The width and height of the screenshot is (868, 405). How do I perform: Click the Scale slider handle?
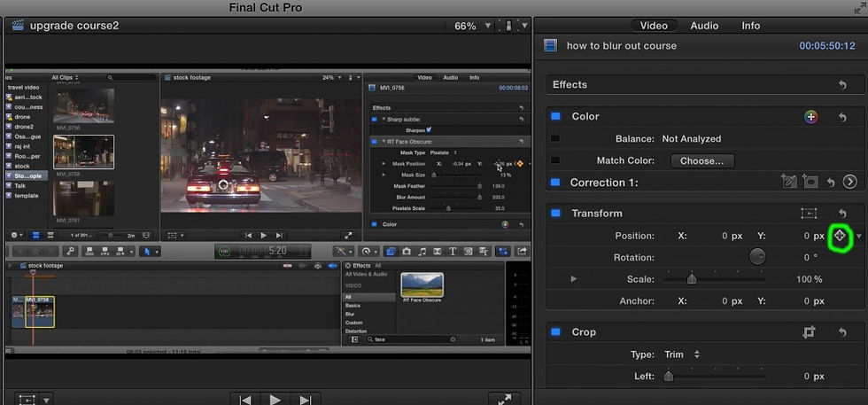click(x=692, y=279)
